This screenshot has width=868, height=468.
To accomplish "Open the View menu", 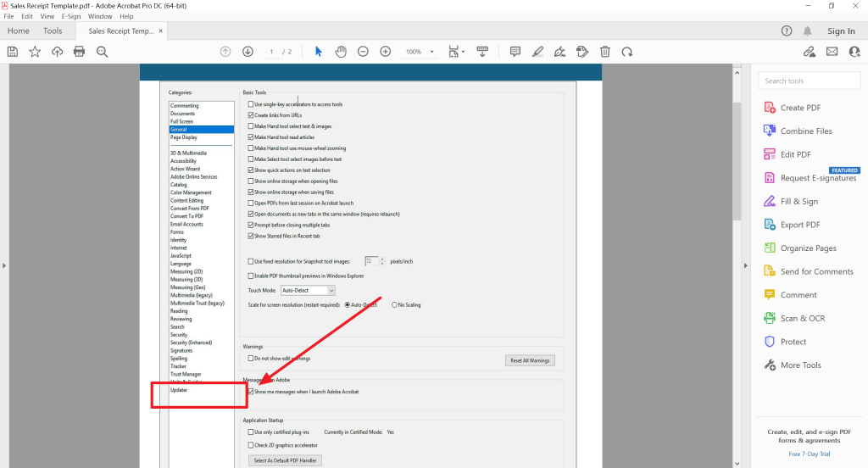I will pyautogui.click(x=47, y=17).
